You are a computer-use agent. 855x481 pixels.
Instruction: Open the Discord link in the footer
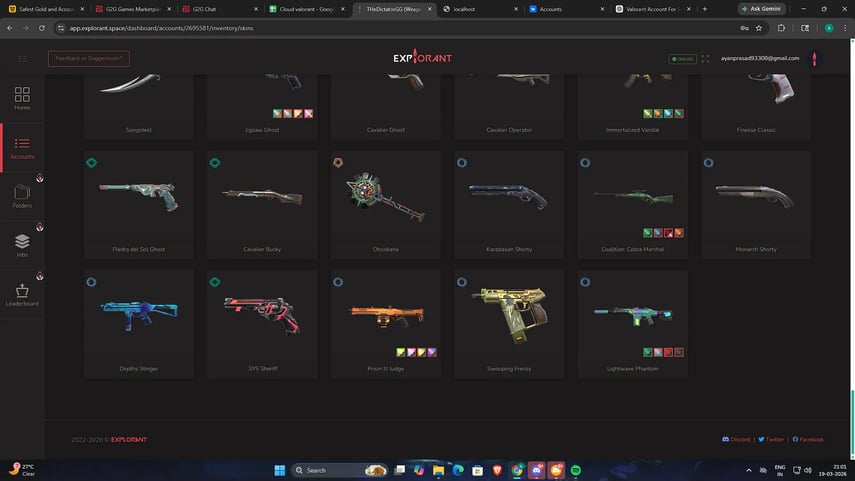(x=739, y=439)
